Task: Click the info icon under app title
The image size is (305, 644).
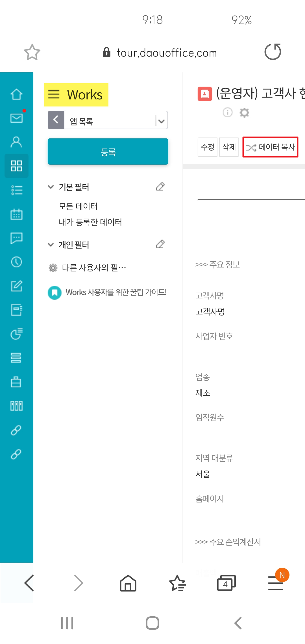Action: [227, 112]
